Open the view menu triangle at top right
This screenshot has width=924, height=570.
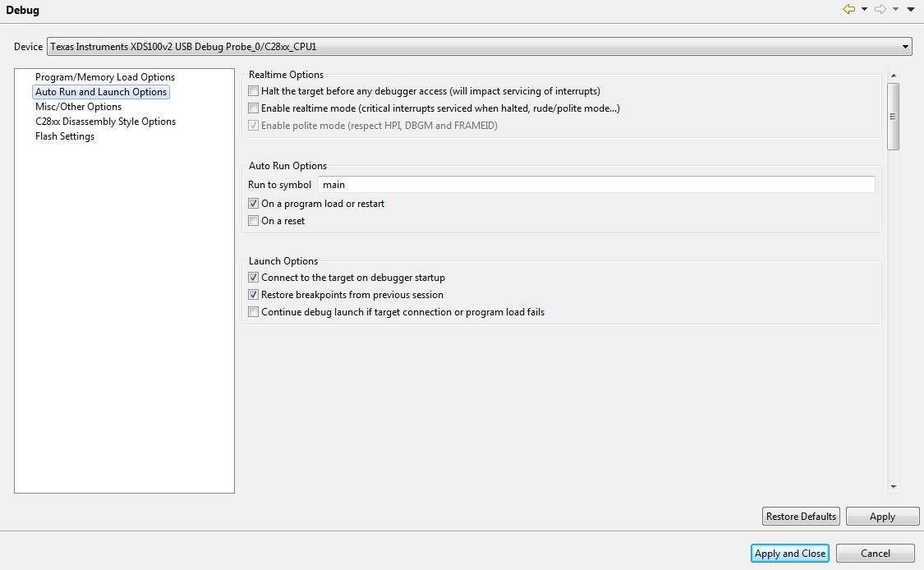tap(910, 9)
